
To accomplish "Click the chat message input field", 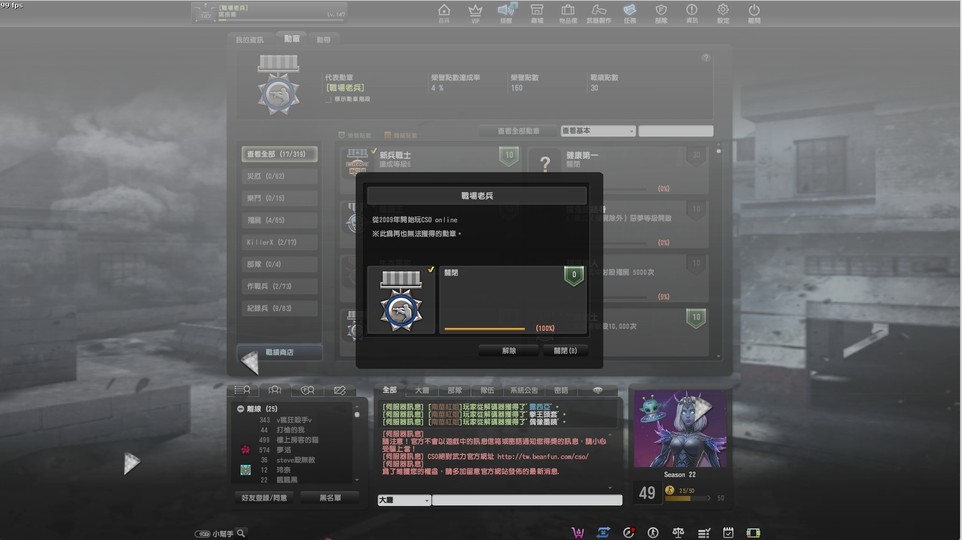I will pos(527,500).
